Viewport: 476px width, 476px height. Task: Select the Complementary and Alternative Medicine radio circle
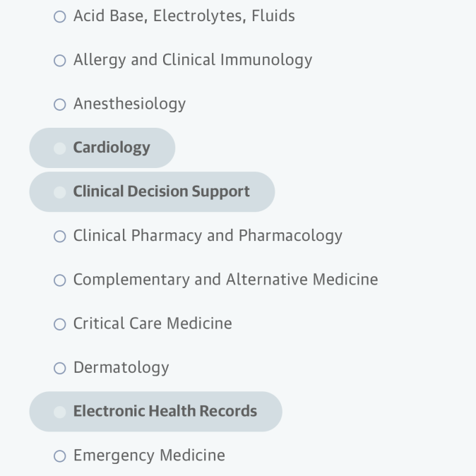click(x=60, y=280)
